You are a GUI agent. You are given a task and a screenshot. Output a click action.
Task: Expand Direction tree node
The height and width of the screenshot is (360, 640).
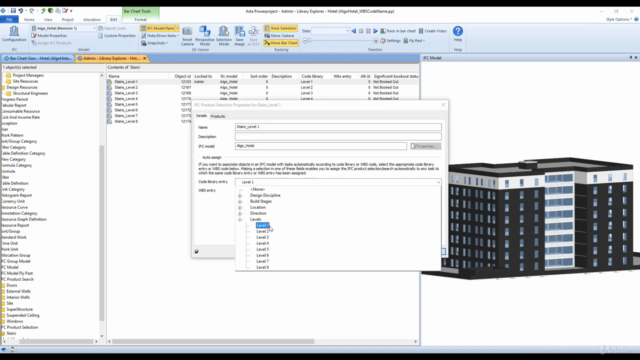pyautogui.click(x=240, y=213)
